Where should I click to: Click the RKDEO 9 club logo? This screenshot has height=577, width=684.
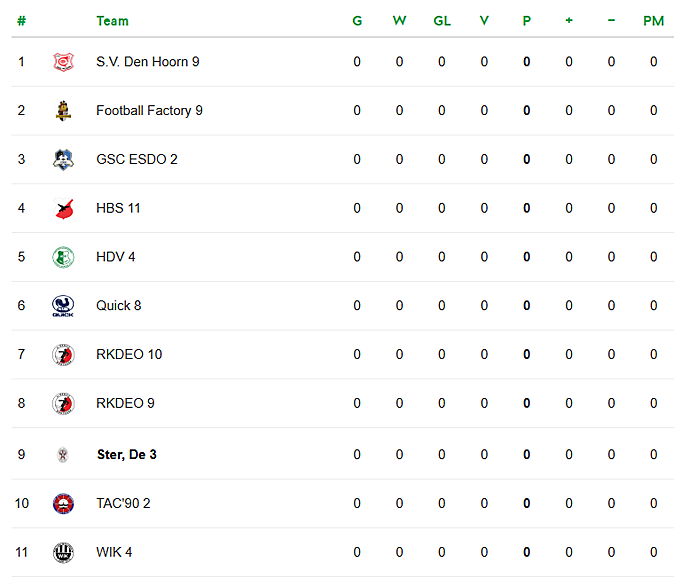(63, 403)
